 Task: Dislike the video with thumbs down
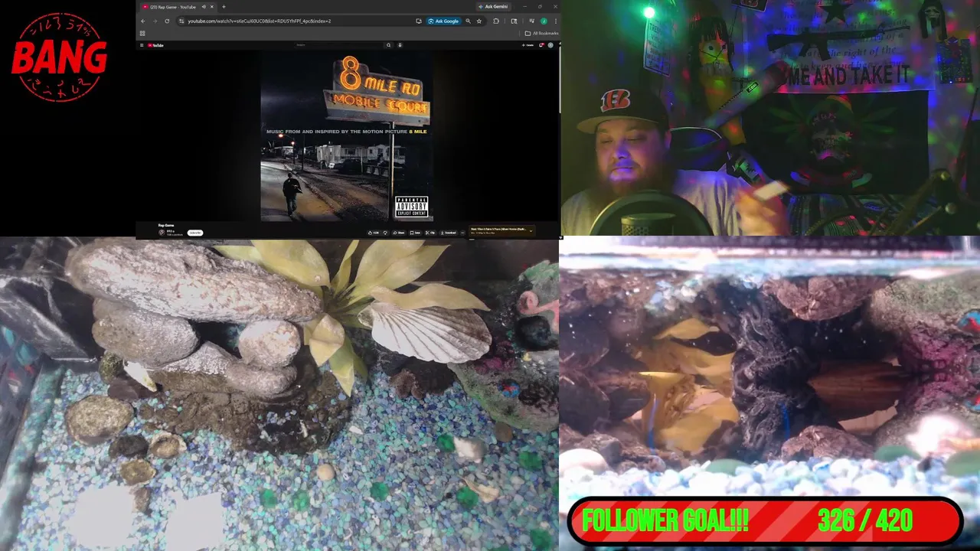(x=386, y=233)
